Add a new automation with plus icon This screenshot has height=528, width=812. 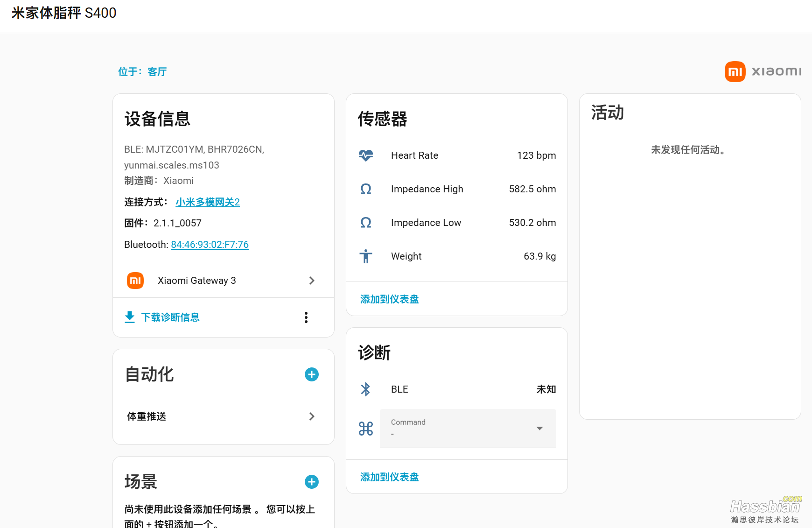point(312,374)
